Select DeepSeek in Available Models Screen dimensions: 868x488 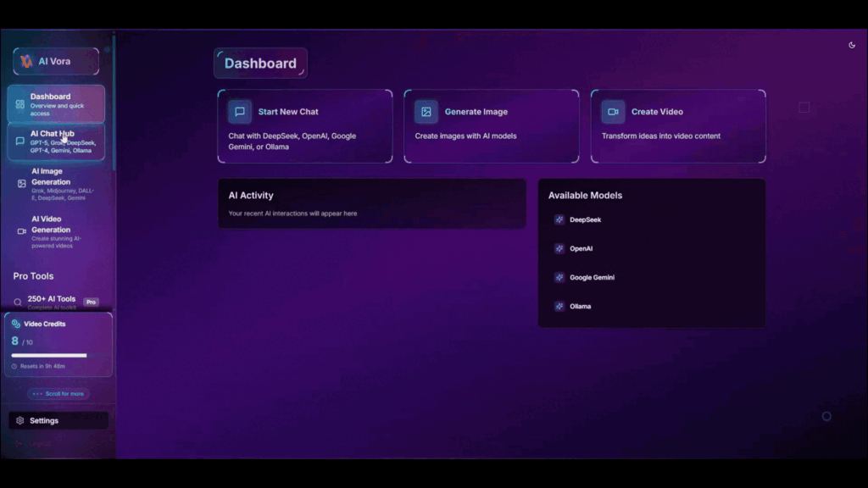click(584, 219)
